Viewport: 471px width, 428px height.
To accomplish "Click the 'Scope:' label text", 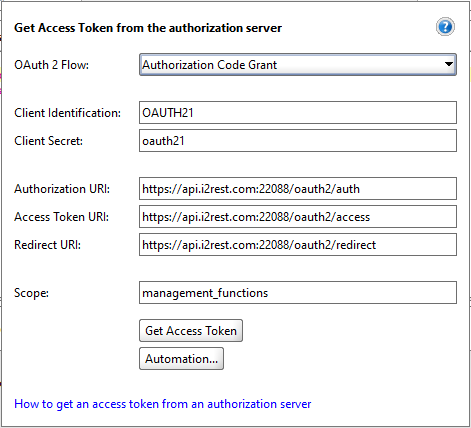I will point(31,293).
